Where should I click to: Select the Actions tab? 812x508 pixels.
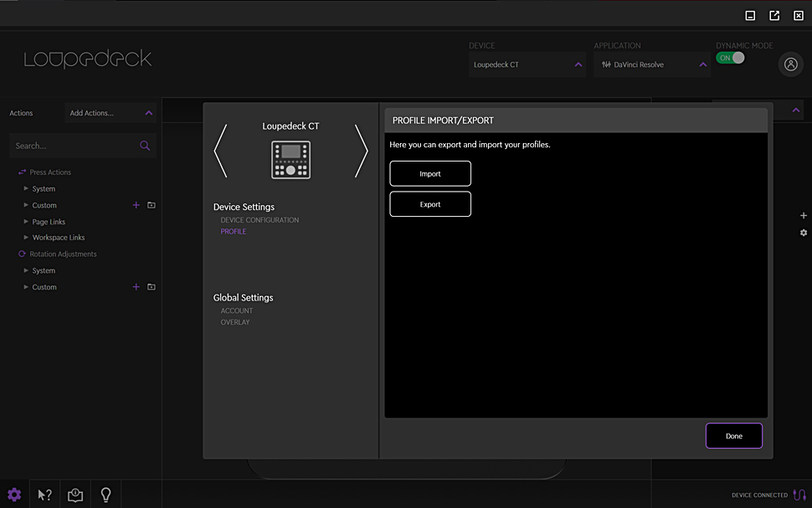coord(21,113)
